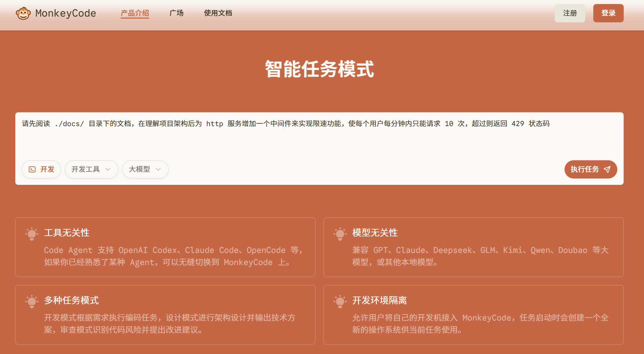This screenshot has width=644, height=354.
Task: Click the lightbulb icon beside 工具无关性
Action: 32,234
